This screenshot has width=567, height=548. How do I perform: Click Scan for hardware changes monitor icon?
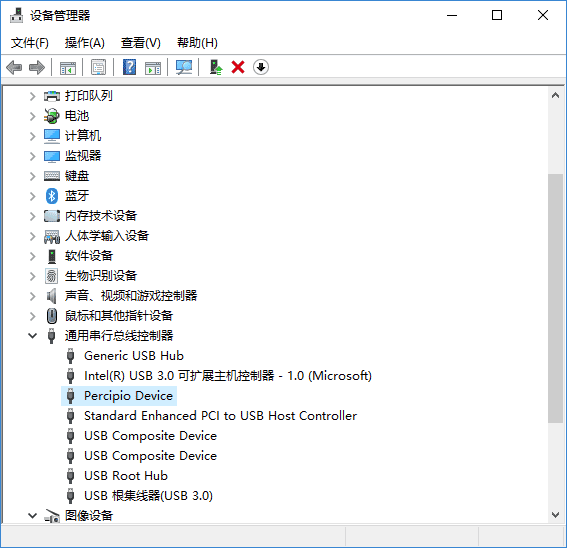(184, 67)
